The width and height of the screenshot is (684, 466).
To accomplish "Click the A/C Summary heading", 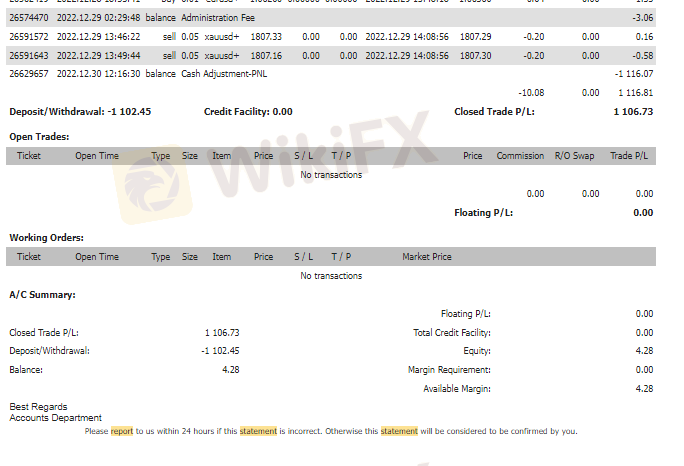I will [x=42, y=295].
